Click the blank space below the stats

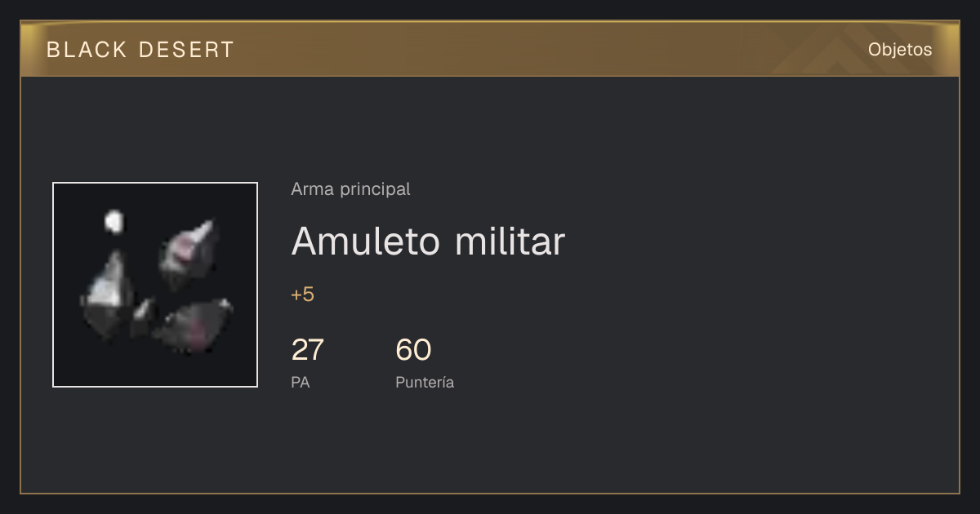(x=490, y=445)
